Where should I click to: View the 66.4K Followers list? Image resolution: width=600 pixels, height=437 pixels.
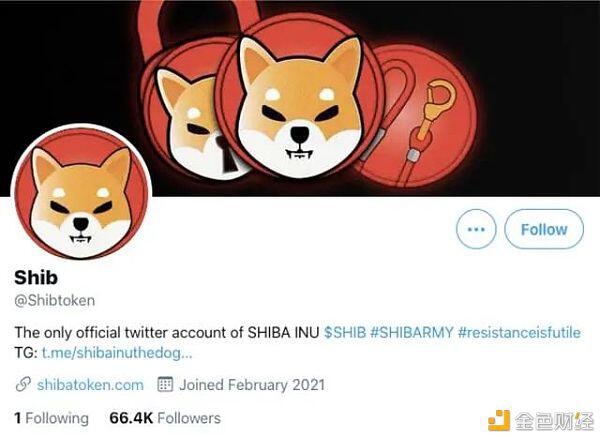[x=165, y=418]
